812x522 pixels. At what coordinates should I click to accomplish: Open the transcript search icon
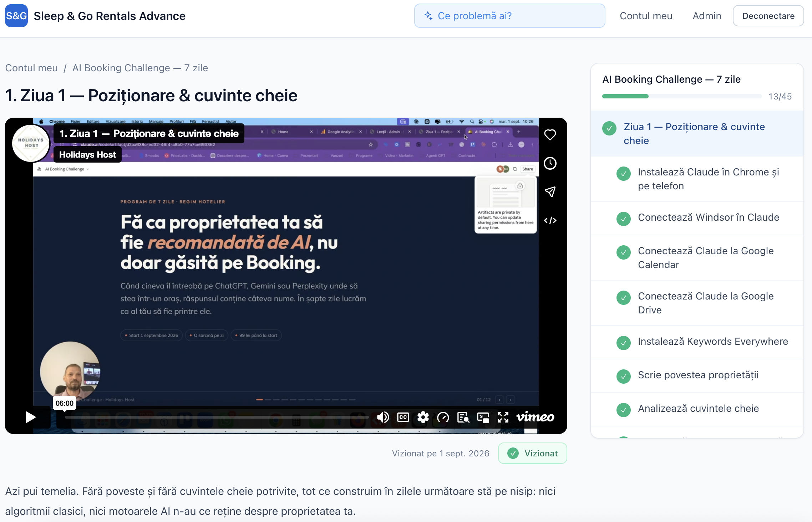[463, 417]
